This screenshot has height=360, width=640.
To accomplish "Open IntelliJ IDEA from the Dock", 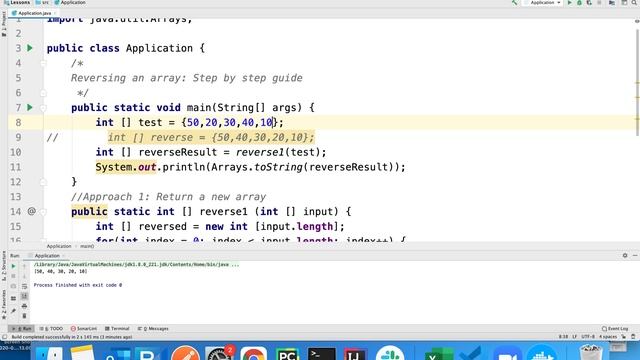I will pos(355,353).
